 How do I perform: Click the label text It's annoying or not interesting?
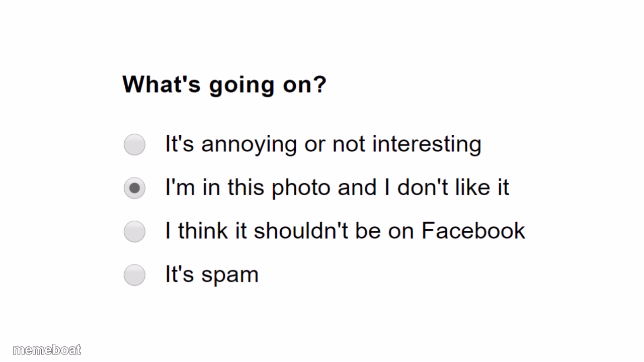click(x=323, y=145)
